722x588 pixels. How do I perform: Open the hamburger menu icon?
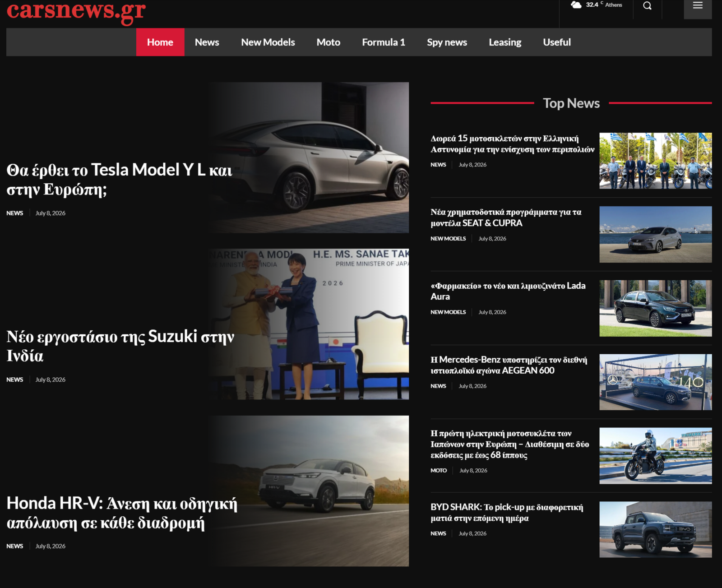698,5
